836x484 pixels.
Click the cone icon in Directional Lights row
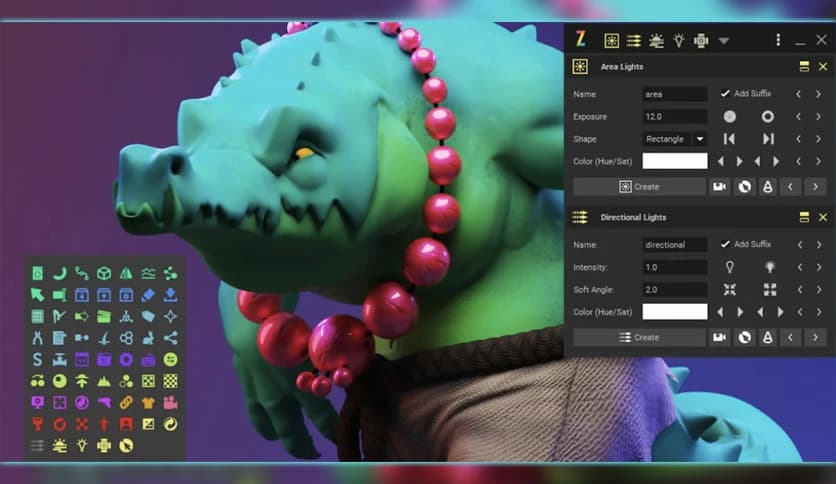click(768, 337)
